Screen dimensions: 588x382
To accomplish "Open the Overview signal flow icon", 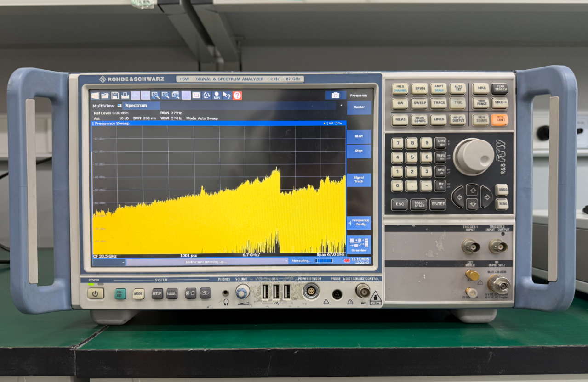I will [359, 244].
